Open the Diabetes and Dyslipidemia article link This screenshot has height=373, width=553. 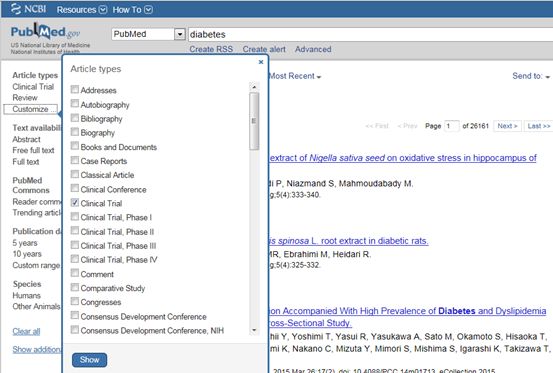pyautogui.click(x=407, y=317)
